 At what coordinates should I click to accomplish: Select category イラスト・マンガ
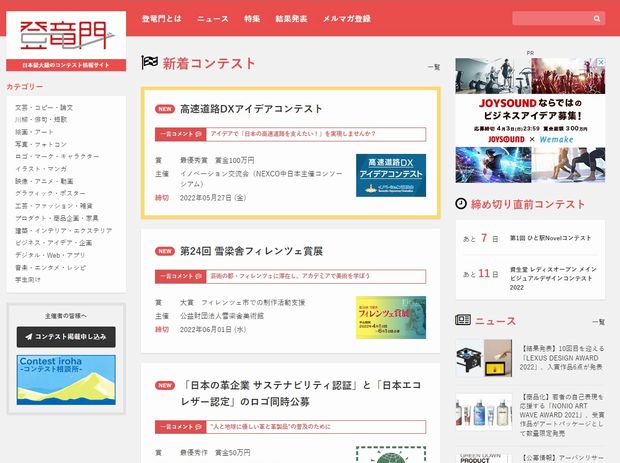[41, 169]
